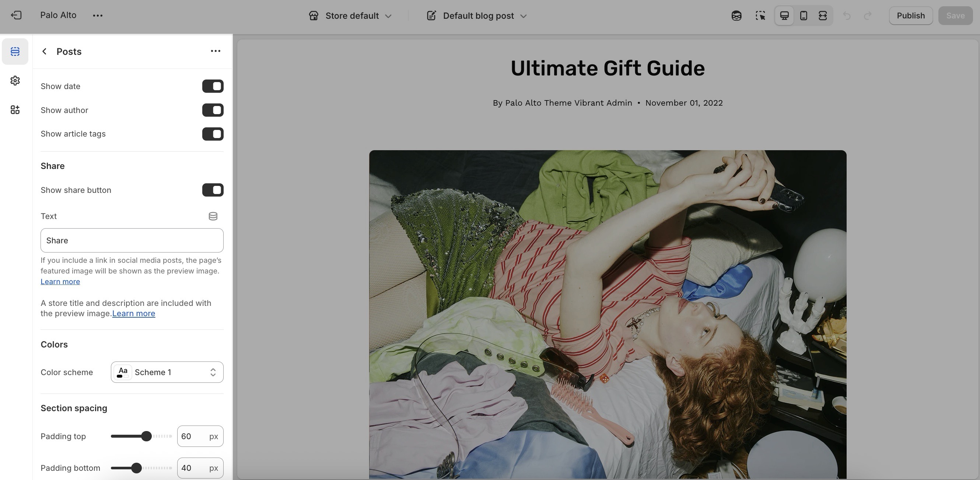Switch to desktop preview icon
This screenshot has width=980, height=480.
tap(784, 15)
